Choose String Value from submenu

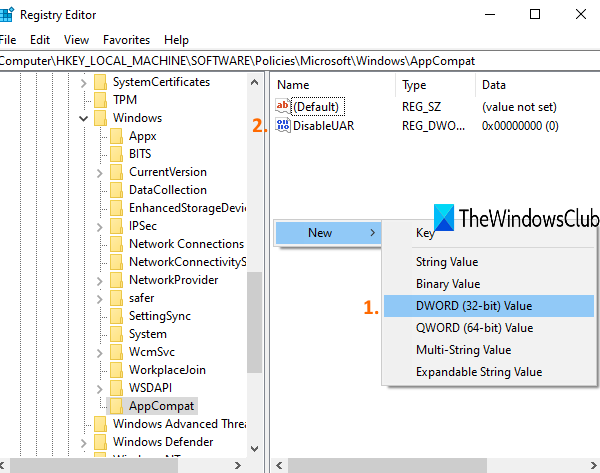489,262
